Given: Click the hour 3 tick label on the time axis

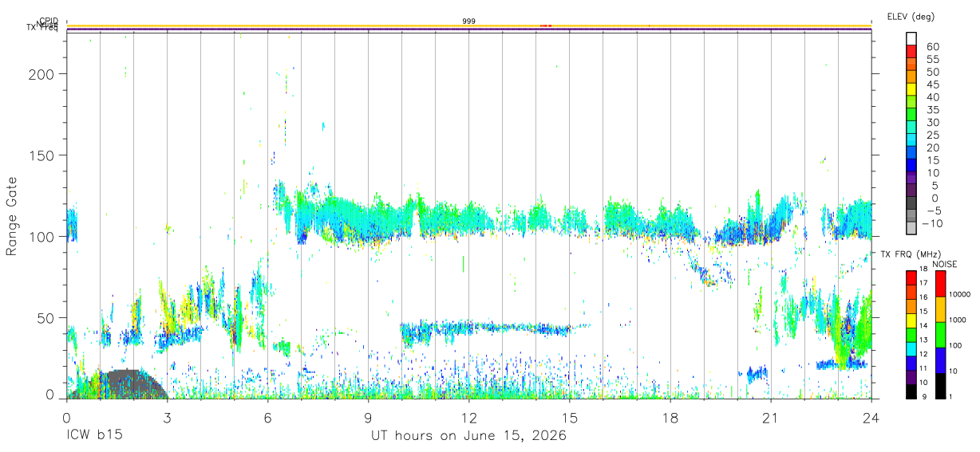Looking at the screenshot, I should tap(167, 417).
